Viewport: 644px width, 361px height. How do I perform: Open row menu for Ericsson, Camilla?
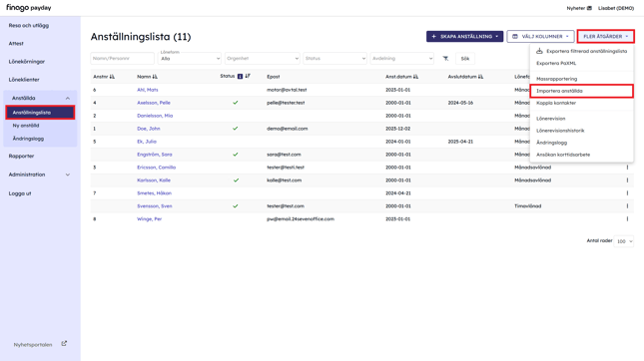point(627,168)
